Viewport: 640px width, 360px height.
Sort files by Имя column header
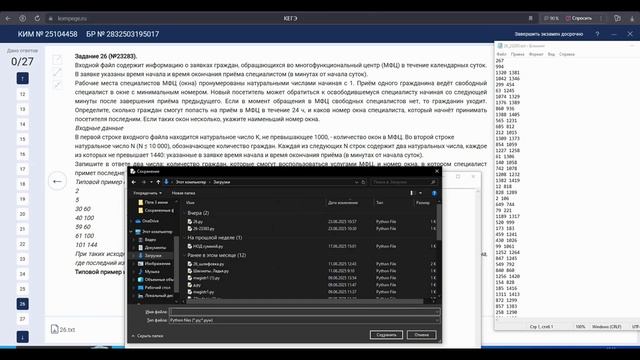[190, 202]
